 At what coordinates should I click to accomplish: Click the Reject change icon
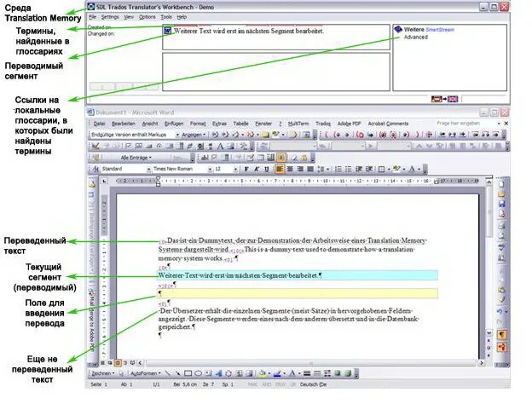[251, 135]
